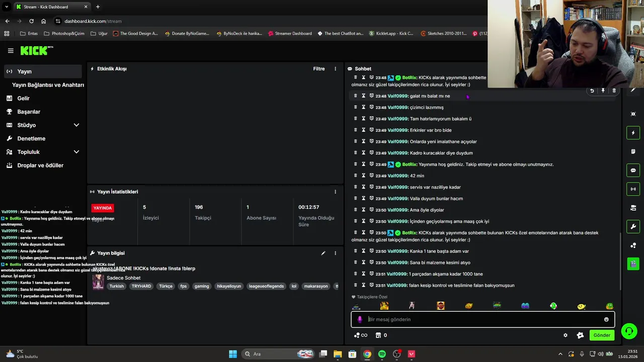Reply to the 'galat mı balat mı ne' message
The height and width of the screenshot is (362, 644).
coord(592,91)
